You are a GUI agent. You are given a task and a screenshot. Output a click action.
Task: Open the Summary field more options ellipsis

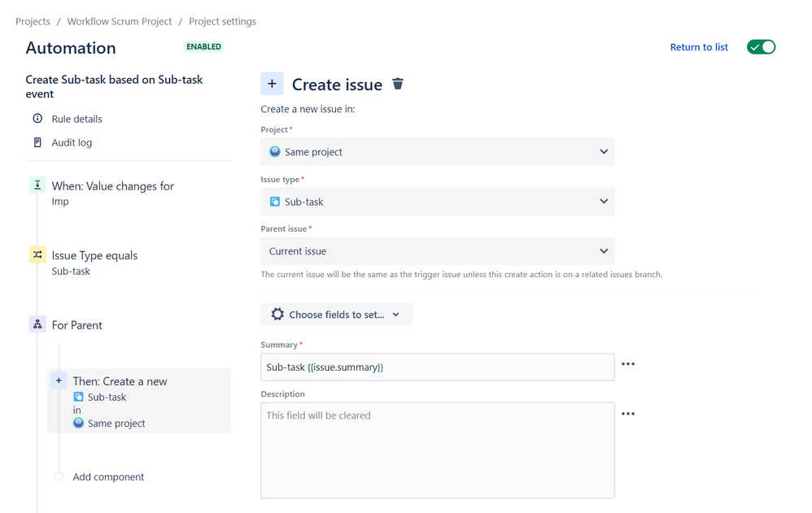[x=628, y=364]
